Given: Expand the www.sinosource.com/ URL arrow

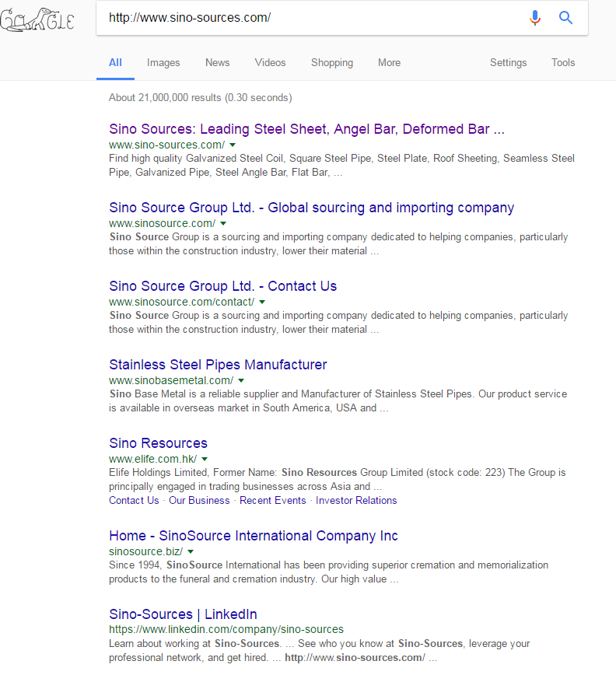Looking at the screenshot, I should 223,223.
